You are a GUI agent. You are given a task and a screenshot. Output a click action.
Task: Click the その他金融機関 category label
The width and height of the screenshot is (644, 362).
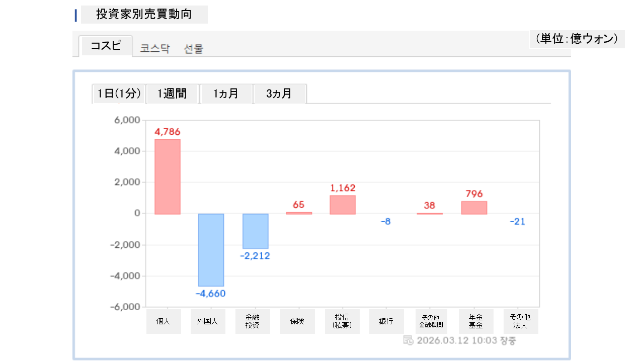pos(431,321)
